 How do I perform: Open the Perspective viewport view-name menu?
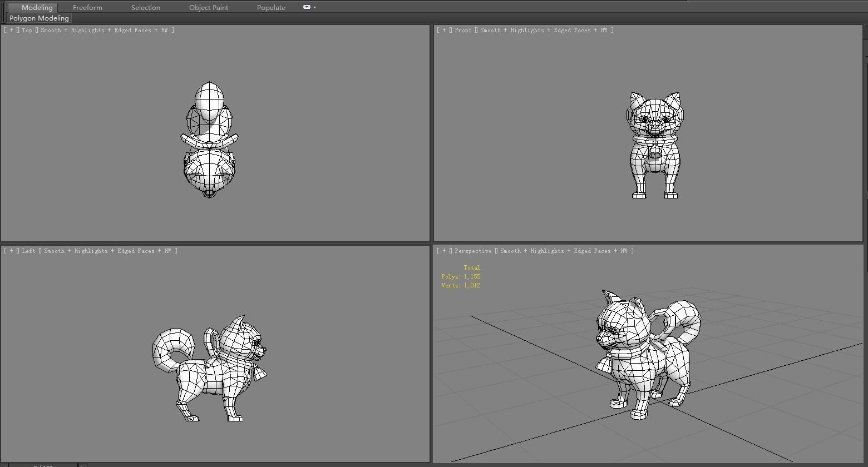coord(473,251)
